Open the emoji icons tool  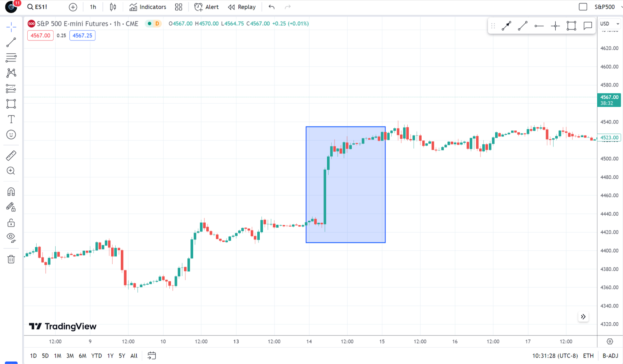point(11,135)
